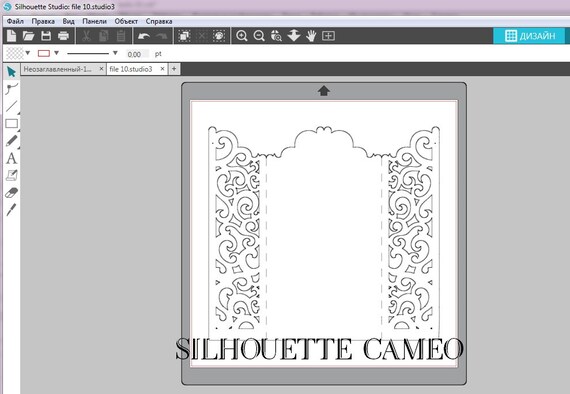570x394 pixels.
Task: Print the design
Action: (63, 36)
